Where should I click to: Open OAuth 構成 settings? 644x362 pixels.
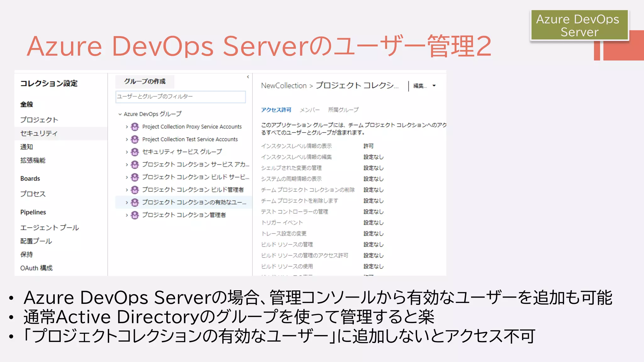click(x=36, y=268)
